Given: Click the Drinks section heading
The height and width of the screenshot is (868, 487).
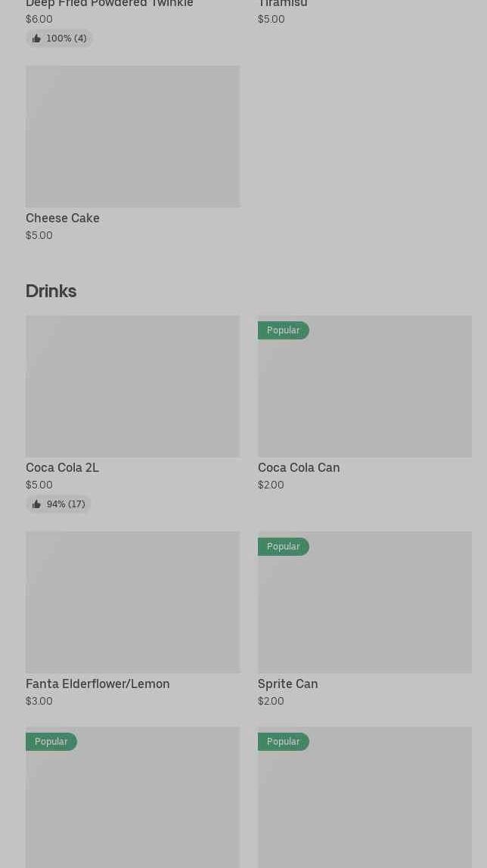Looking at the screenshot, I should tap(51, 290).
